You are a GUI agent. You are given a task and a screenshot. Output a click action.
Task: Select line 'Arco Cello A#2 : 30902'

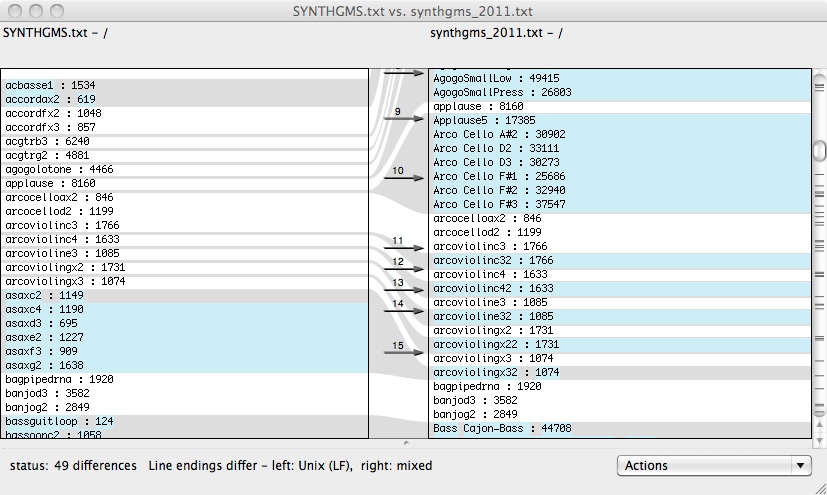click(x=620, y=134)
